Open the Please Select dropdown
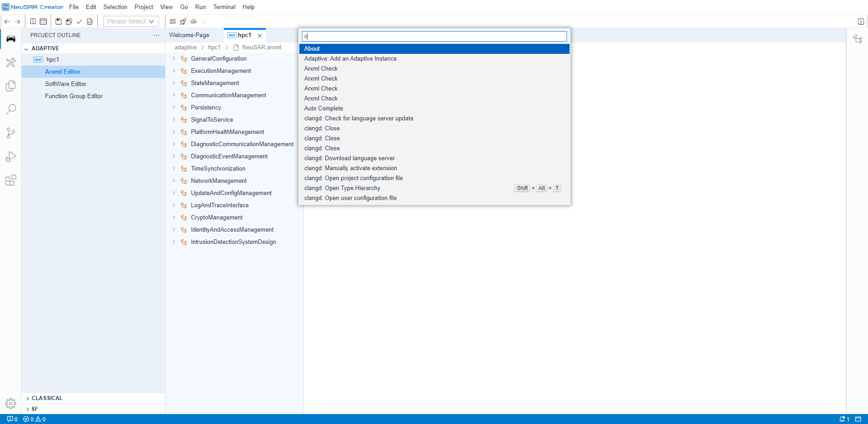Image resolution: width=868 pixels, height=424 pixels. (131, 21)
